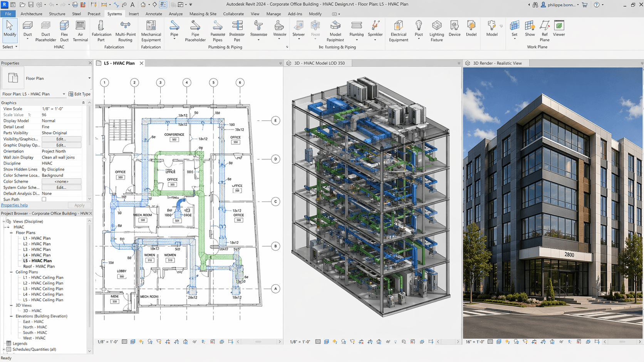This screenshot has width=644, height=362.
Task: Select the Flex Duct tool
Action: [x=64, y=31]
